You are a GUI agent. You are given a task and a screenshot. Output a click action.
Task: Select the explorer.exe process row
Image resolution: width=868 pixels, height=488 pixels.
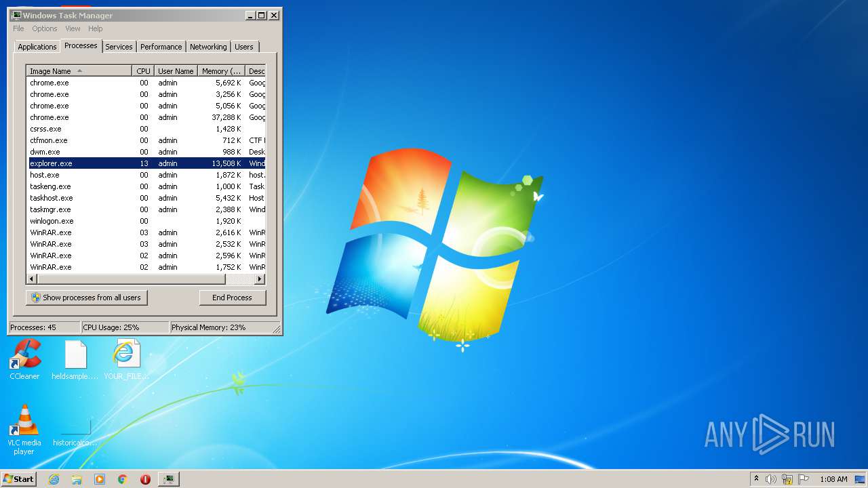coord(146,163)
